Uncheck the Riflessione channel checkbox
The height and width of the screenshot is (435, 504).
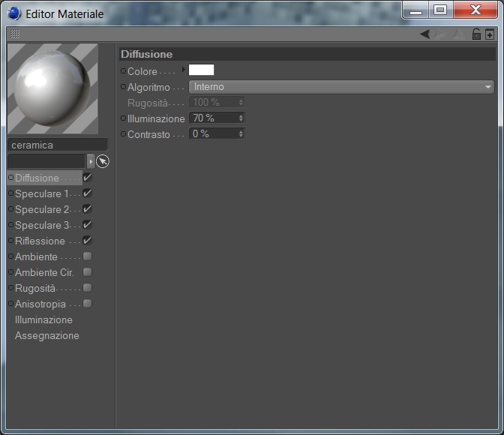tap(87, 241)
